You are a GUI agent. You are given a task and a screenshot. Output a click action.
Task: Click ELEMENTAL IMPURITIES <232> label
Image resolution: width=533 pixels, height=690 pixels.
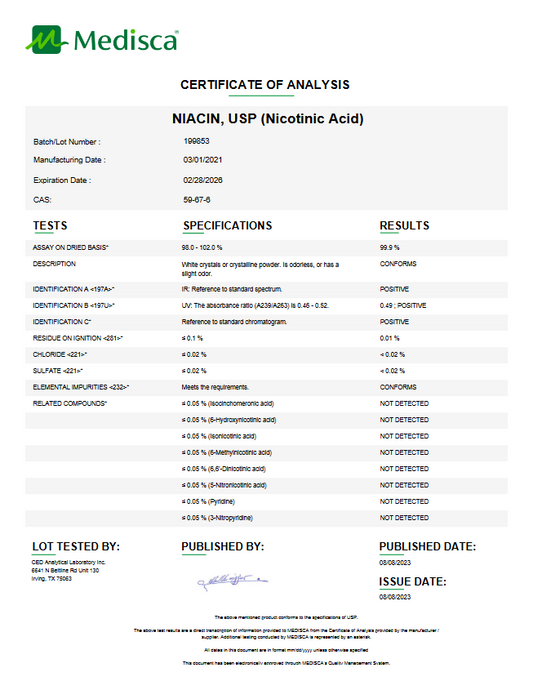click(x=81, y=387)
